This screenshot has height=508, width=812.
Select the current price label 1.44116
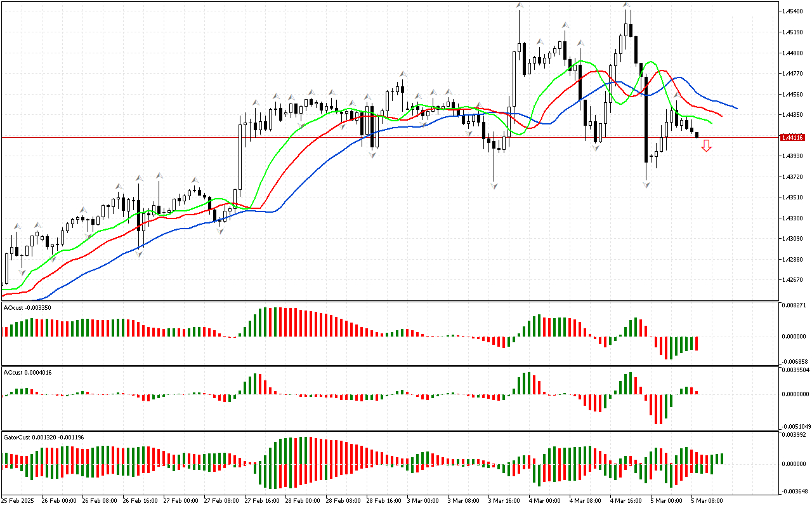tap(792, 137)
